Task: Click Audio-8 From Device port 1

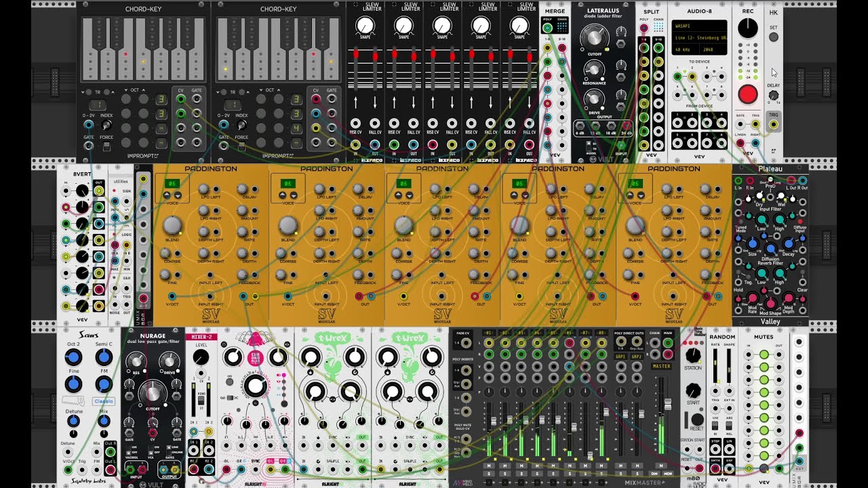Action: [677, 123]
